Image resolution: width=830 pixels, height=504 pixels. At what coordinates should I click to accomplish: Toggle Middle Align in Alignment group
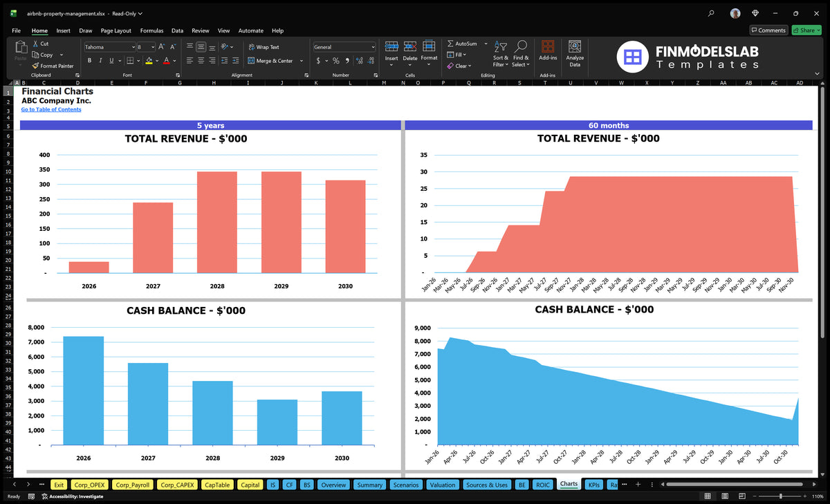tap(201, 47)
